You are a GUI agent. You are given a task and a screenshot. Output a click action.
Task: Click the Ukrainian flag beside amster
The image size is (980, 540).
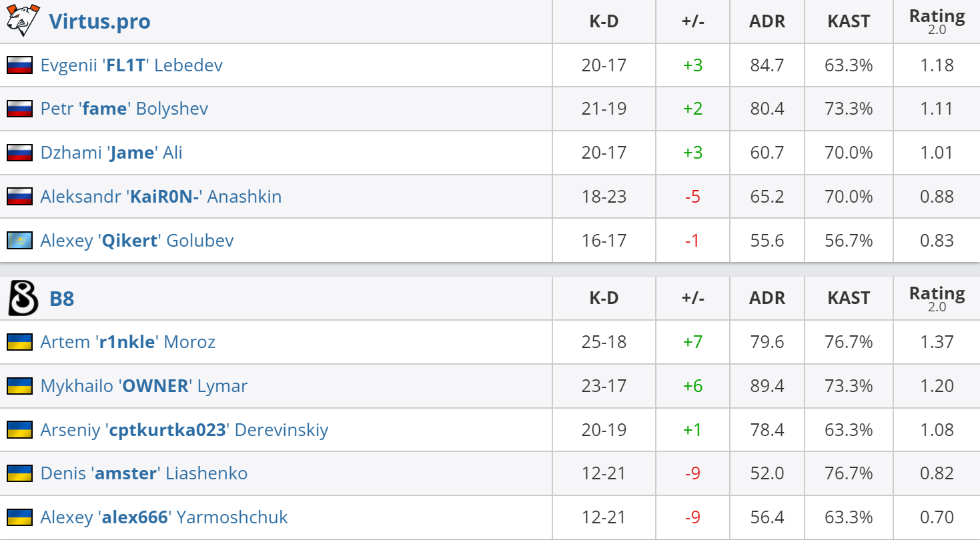click(20, 473)
